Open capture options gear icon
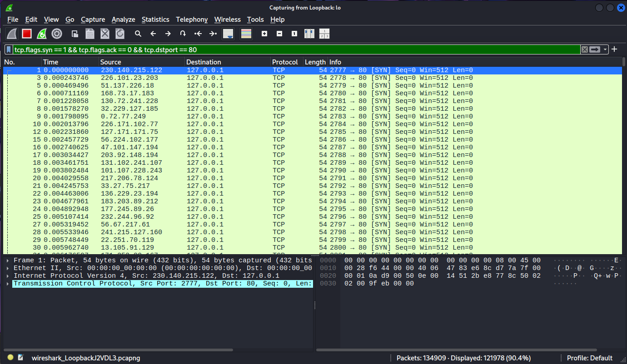The image size is (627, 364). pyautogui.click(x=57, y=34)
